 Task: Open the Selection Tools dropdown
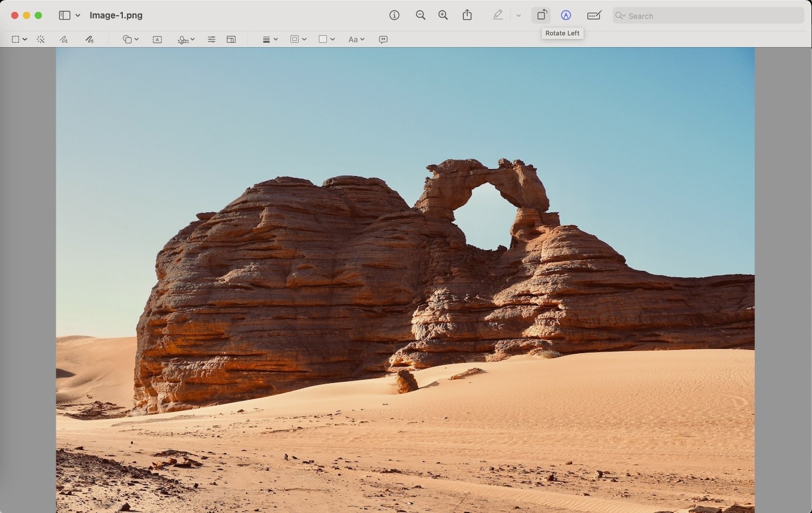point(19,40)
